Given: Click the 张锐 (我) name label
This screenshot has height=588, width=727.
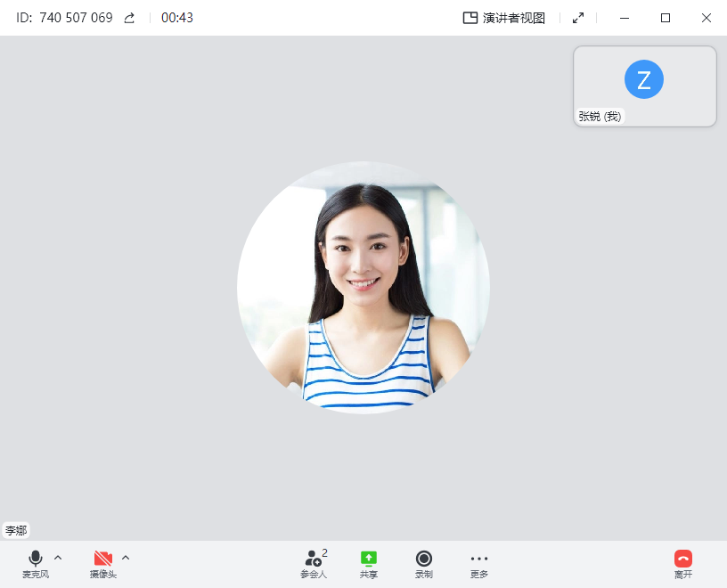Looking at the screenshot, I should (600, 116).
